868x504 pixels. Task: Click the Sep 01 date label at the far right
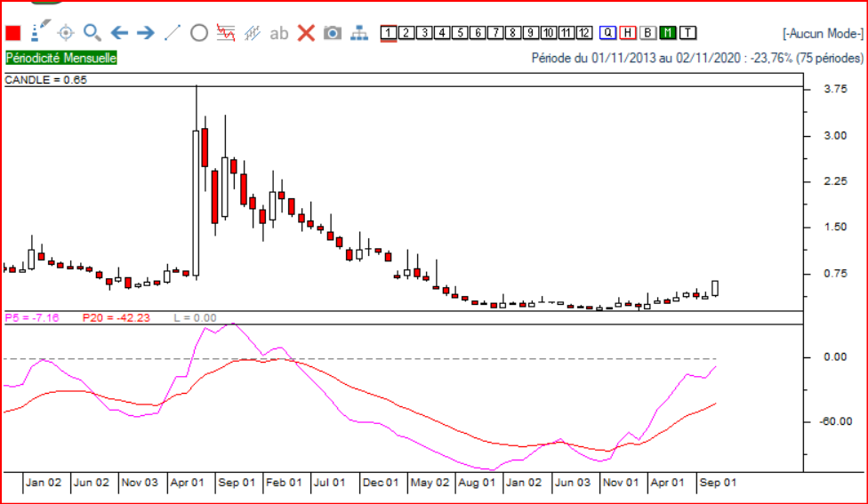click(x=718, y=483)
